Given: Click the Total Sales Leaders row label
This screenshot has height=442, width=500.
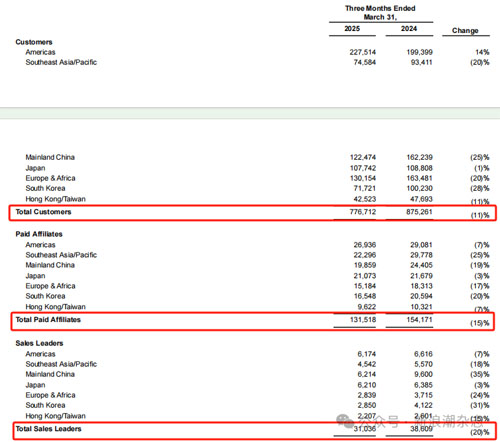Looking at the screenshot, I should (x=48, y=429).
